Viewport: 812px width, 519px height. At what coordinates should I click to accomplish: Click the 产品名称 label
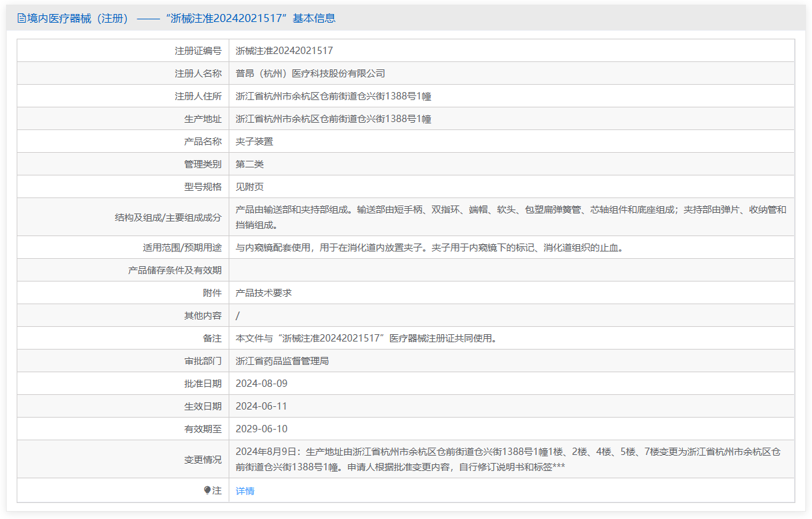tap(203, 141)
